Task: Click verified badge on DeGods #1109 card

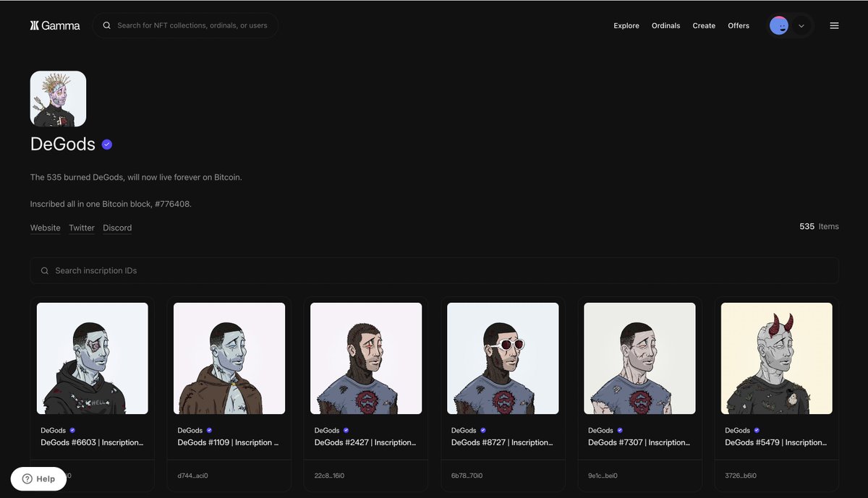Action: tap(209, 430)
